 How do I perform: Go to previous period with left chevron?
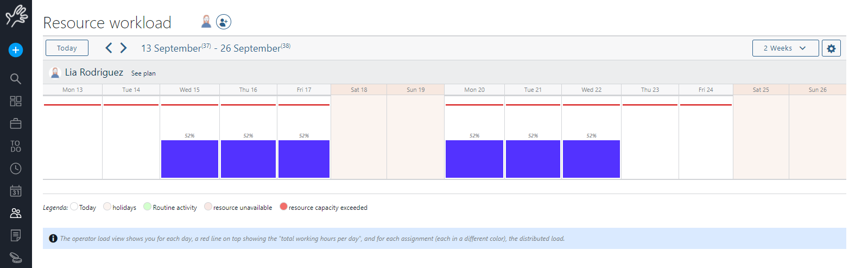click(x=109, y=48)
